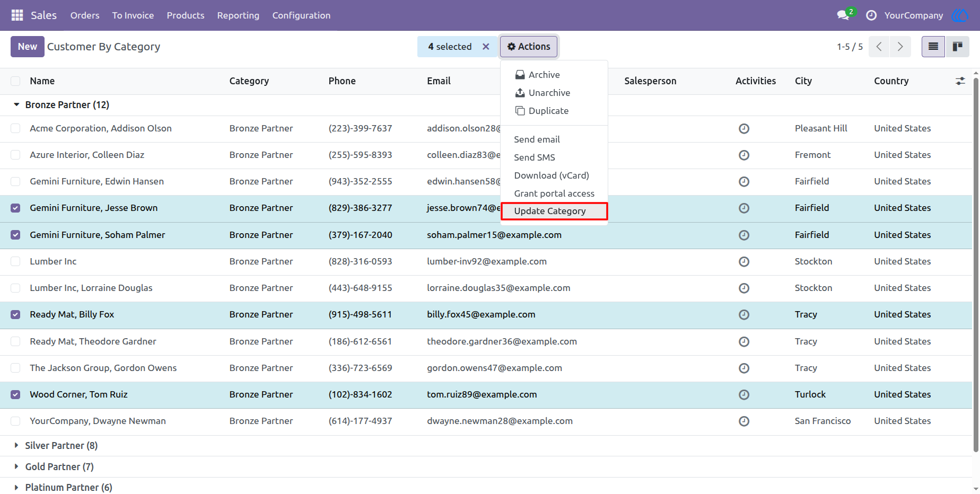Image resolution: width=980 pixels, height=494 pixels.
Task: Click the activities clock icon in top bar
Action: pyautogui.click(x=871, y=15)
